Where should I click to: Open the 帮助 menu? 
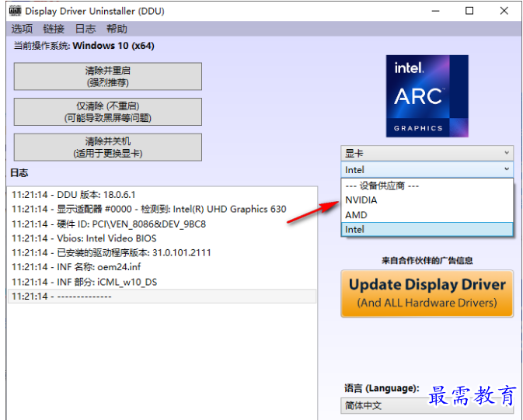pos(117,29)
